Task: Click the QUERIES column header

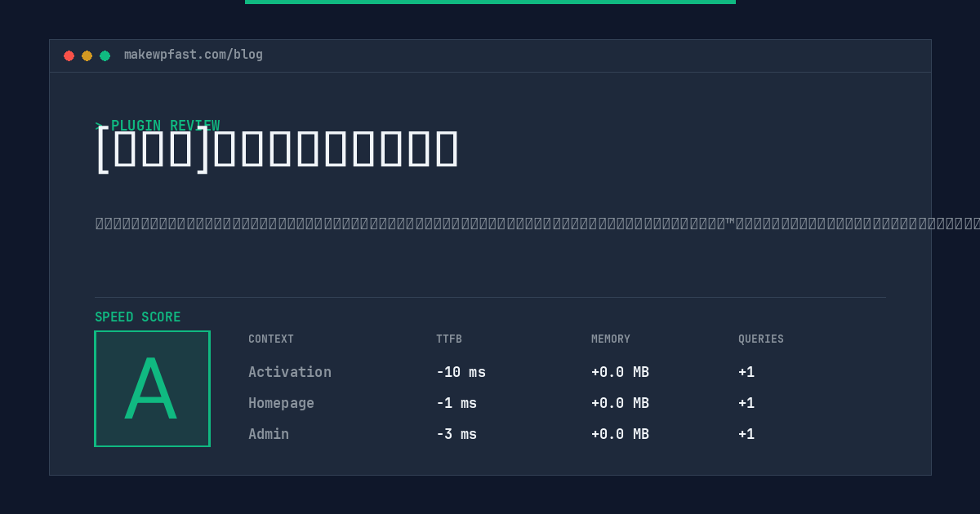Action: [761, 339]
